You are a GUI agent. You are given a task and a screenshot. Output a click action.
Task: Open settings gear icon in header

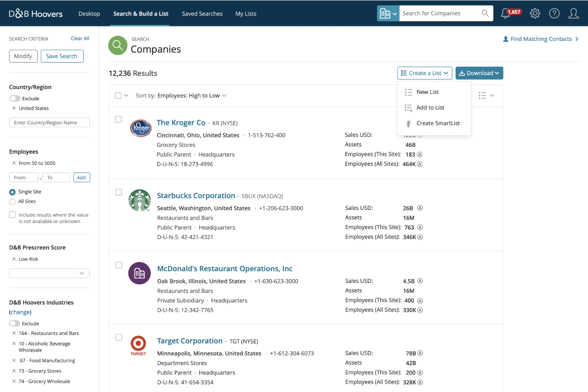[x=535, y=14]
